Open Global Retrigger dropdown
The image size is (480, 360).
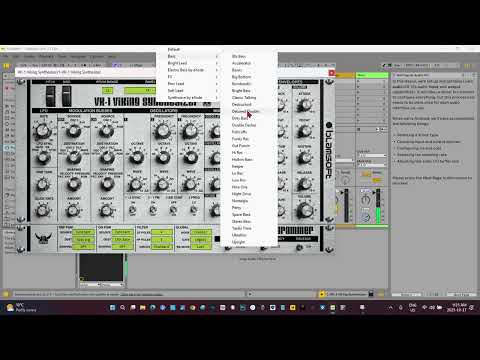click(201, 247)
